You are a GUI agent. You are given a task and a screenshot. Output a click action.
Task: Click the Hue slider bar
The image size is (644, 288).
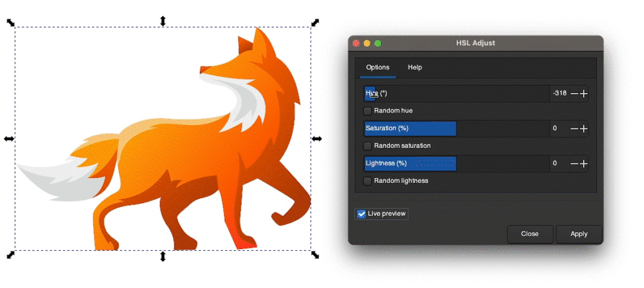tap(457, 94)
